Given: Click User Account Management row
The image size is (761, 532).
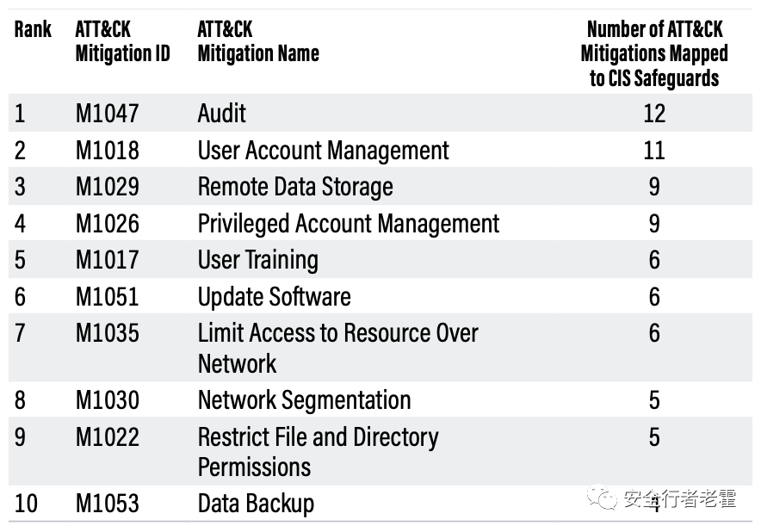Looking at the screenshot, I should [380, 150].
